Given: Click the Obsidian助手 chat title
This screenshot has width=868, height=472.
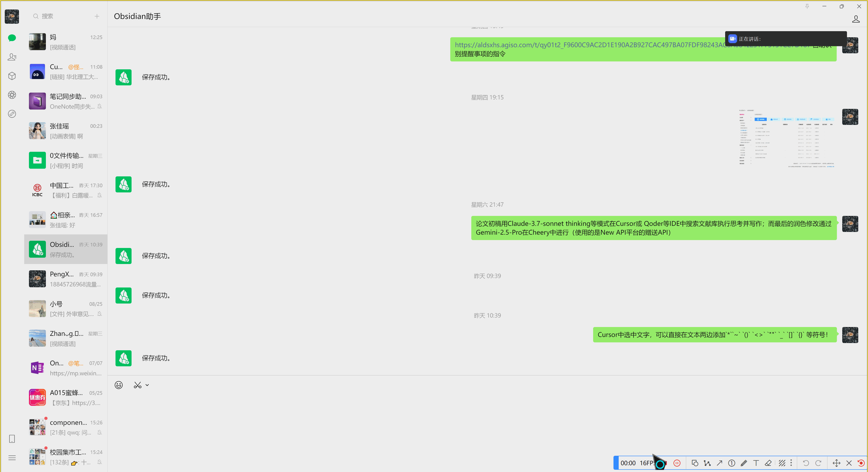Looking at the screenshot, I should (137, 16).
